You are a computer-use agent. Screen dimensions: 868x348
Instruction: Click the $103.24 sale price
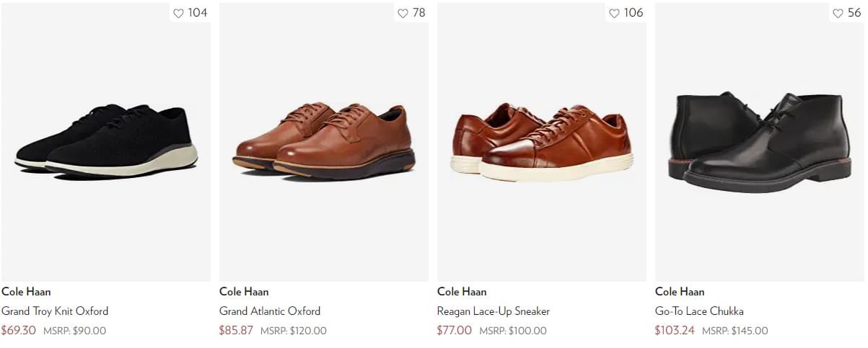click(675, 331)
